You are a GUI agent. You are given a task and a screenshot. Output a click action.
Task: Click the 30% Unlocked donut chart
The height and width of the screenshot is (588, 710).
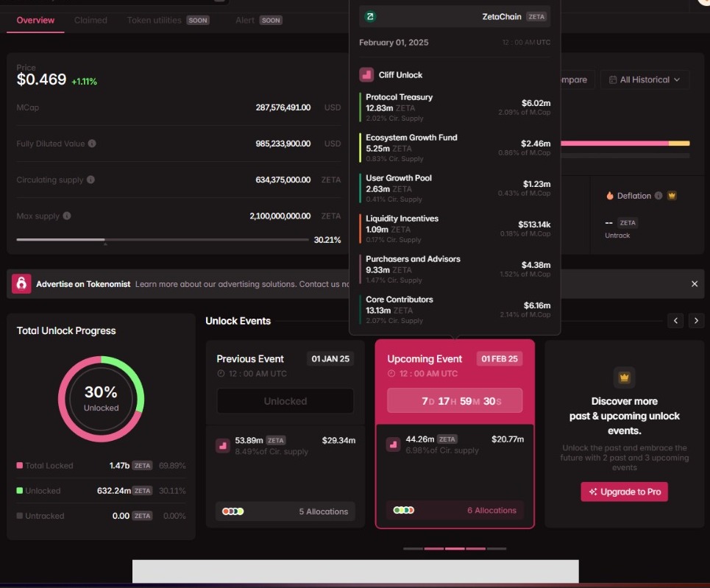[x=101, y=399]
